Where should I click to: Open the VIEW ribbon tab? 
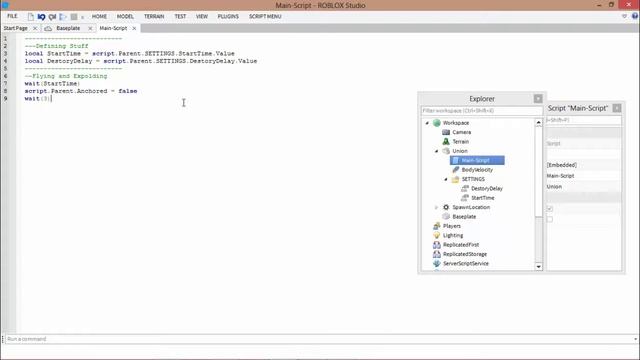[202, 16]
